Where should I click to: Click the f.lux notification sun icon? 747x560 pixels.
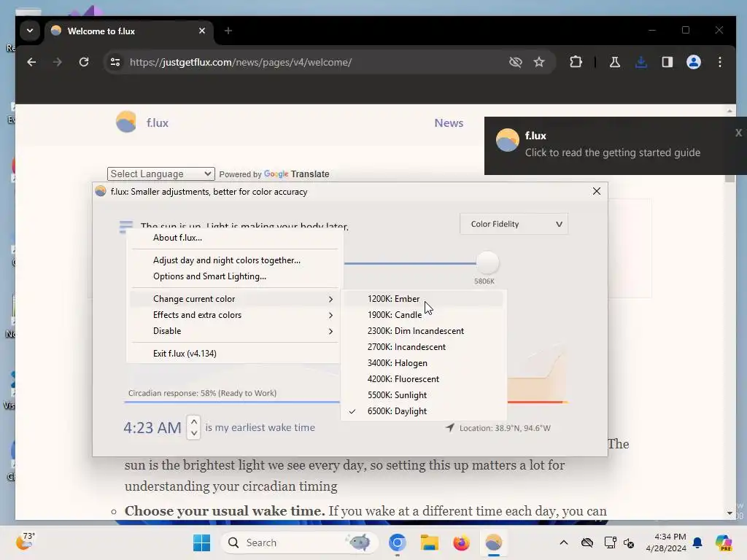[x=508, y=141]
